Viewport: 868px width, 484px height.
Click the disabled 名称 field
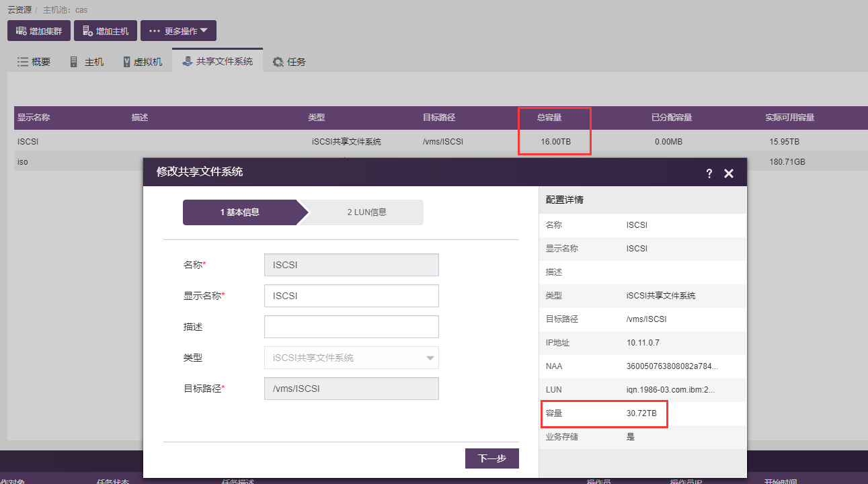click(x=352, y=265)
